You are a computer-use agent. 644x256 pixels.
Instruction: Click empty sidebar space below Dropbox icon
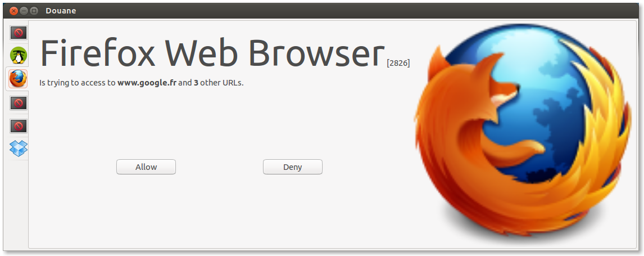pos(16,204)
